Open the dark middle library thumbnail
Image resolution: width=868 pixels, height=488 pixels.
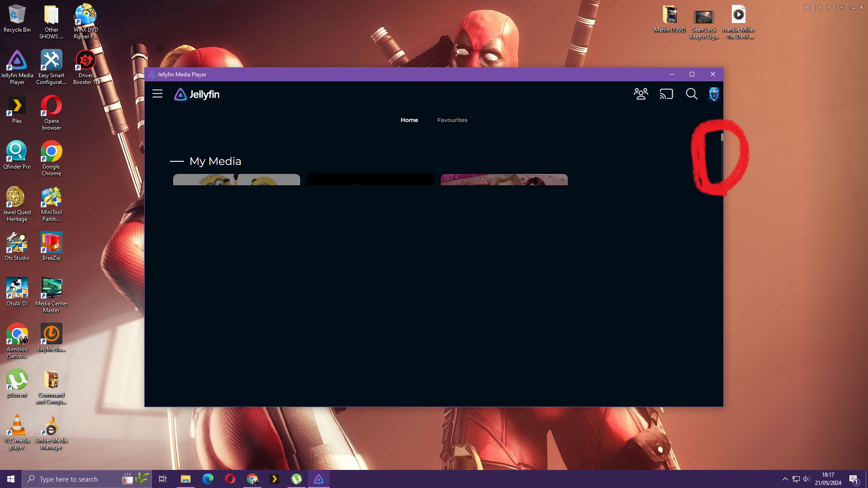click(x=370, y=180)
